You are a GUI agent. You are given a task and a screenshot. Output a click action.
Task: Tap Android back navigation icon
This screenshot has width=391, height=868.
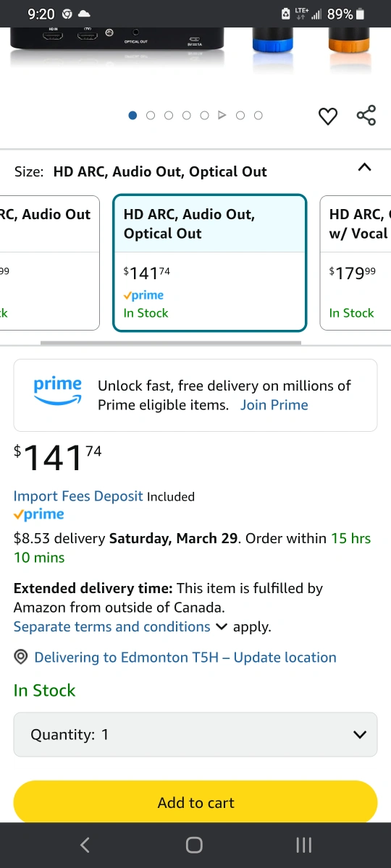pos(85,844)
